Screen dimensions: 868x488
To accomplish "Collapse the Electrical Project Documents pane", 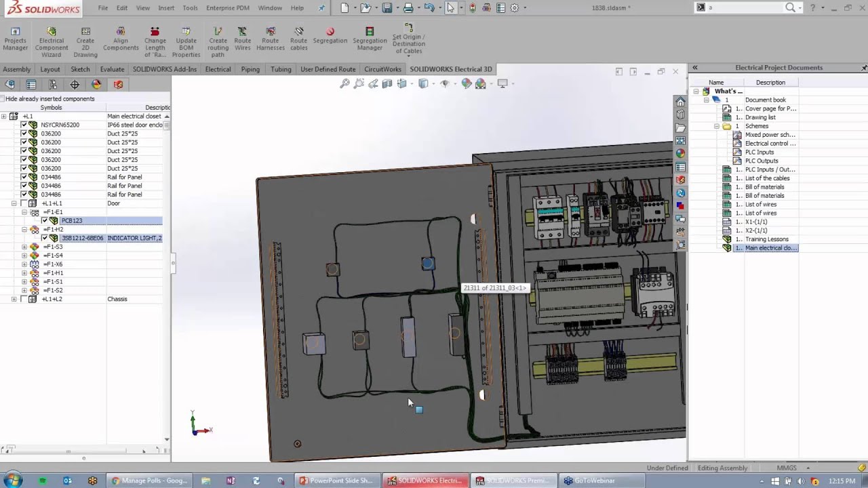I will pyautogui.click(x=694, y=68).
